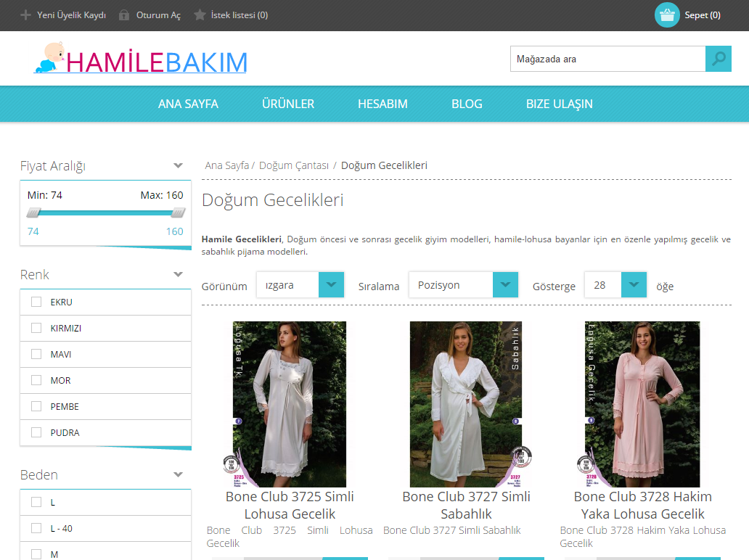The height and width of the screenshot is (560, 749).
Task: Open İstek listesi (0) link
Action: (x=240, y=15)
